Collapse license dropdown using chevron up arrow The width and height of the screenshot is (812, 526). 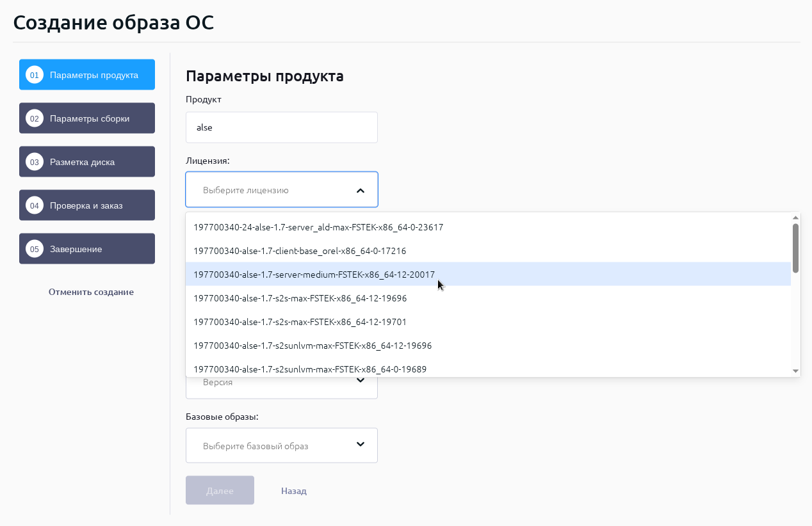click(360, 190)
